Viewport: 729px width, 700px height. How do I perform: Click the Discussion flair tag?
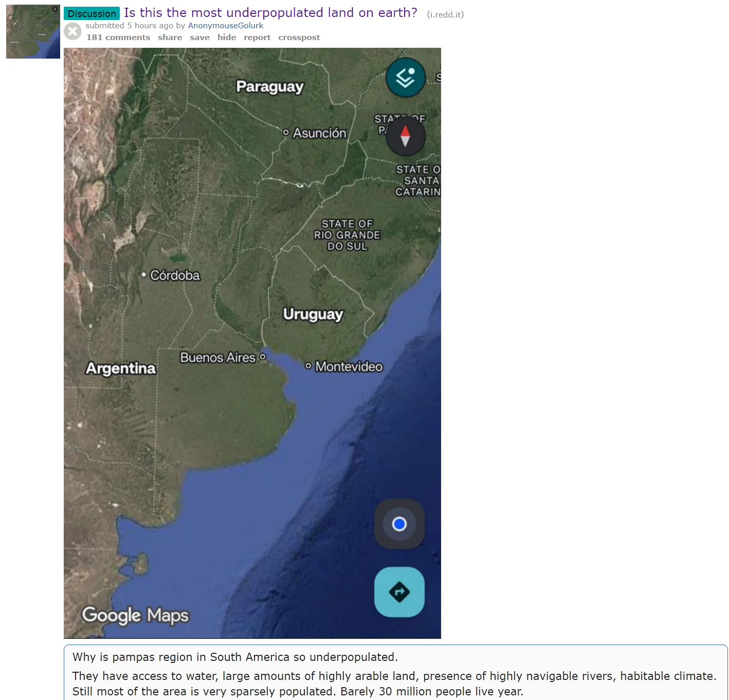click(x=92, y=13)
